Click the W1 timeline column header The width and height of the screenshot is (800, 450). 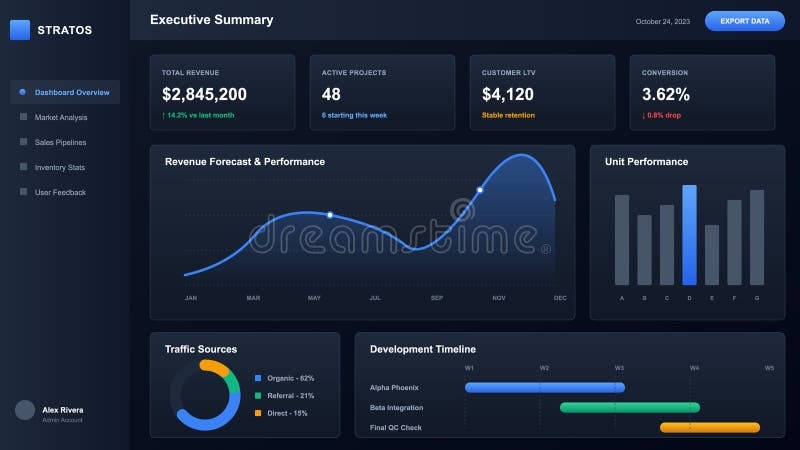coord(469,368)
